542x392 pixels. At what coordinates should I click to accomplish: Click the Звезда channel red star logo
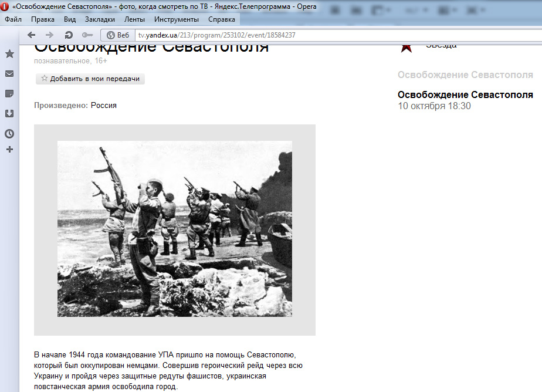pyautogui.click(x=406, y=48)
